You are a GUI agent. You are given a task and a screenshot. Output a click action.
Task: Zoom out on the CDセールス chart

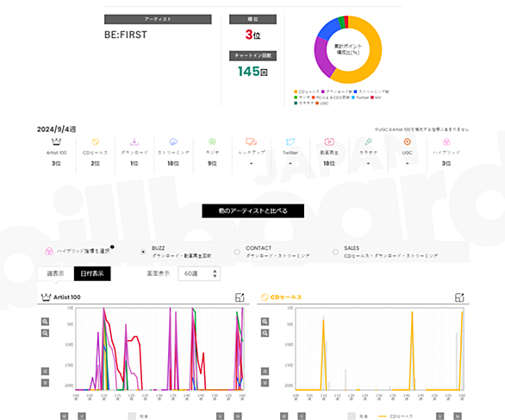point(265,333)
